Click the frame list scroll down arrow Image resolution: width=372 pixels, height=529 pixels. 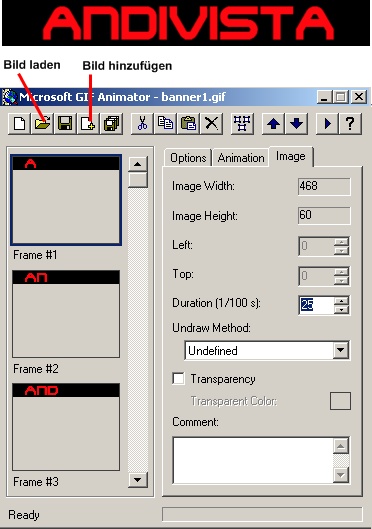(138, 479)
